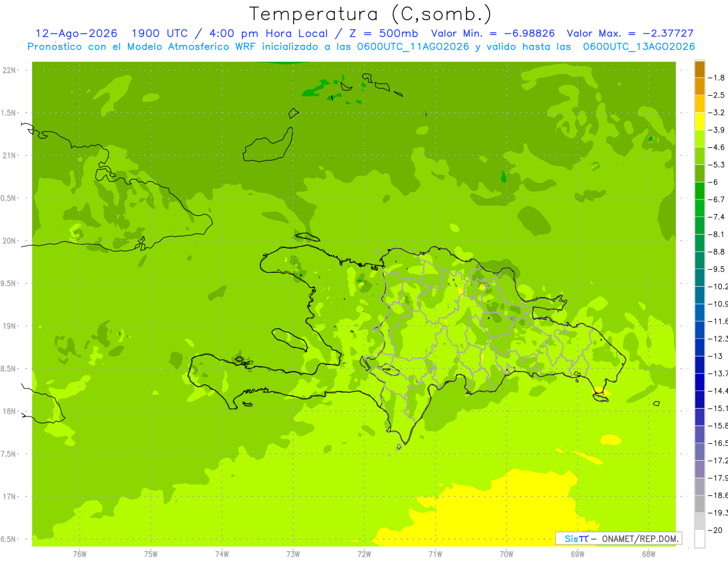Click the -15.8 colorbar label
The width and height of the screenshot is (728, 562).
[x=718, y=426]
